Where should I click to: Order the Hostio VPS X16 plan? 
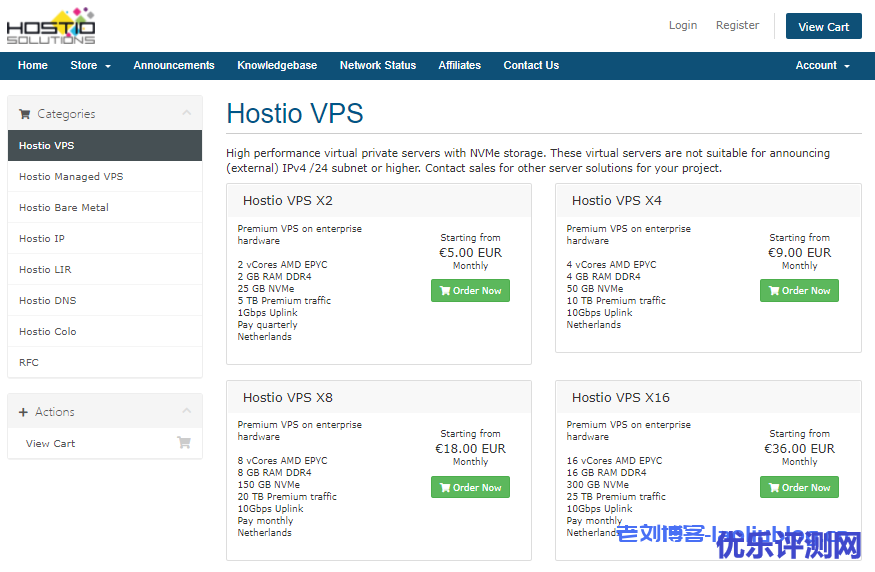pyautogui.click(x=799, y=488)
